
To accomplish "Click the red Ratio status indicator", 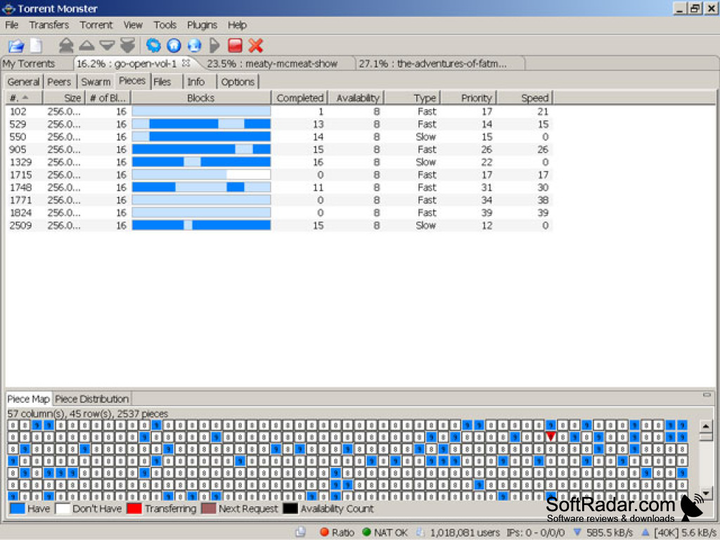I will click(x=324, y=532).
